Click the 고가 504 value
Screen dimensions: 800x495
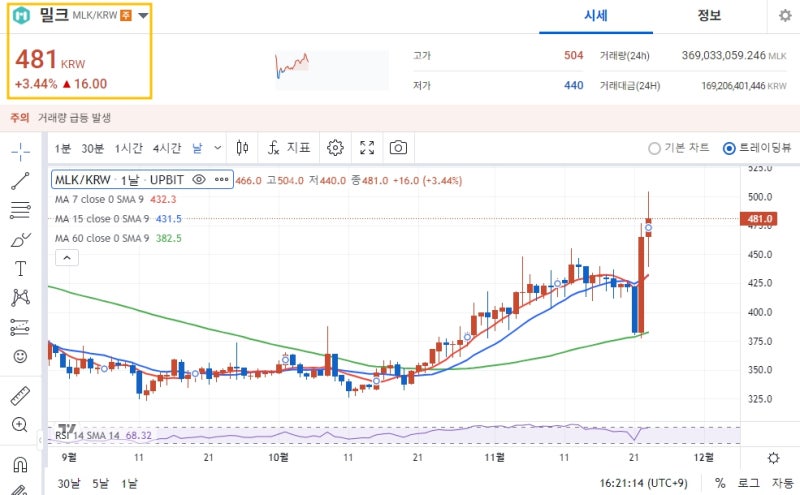click(573, 55)
